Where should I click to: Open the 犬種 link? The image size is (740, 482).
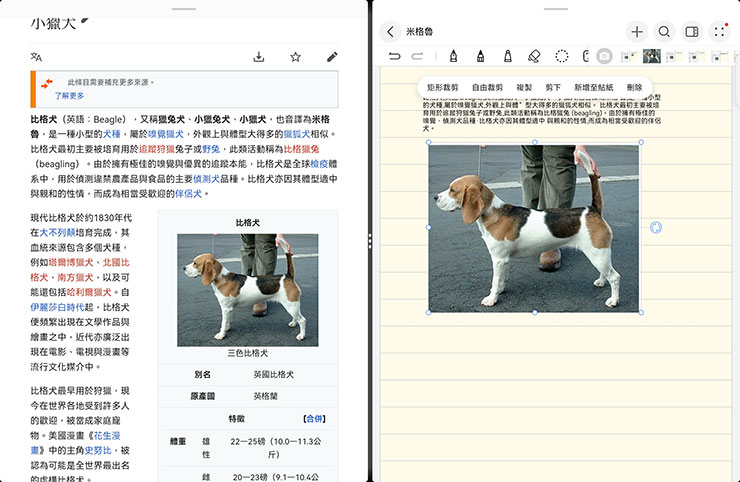112,134
